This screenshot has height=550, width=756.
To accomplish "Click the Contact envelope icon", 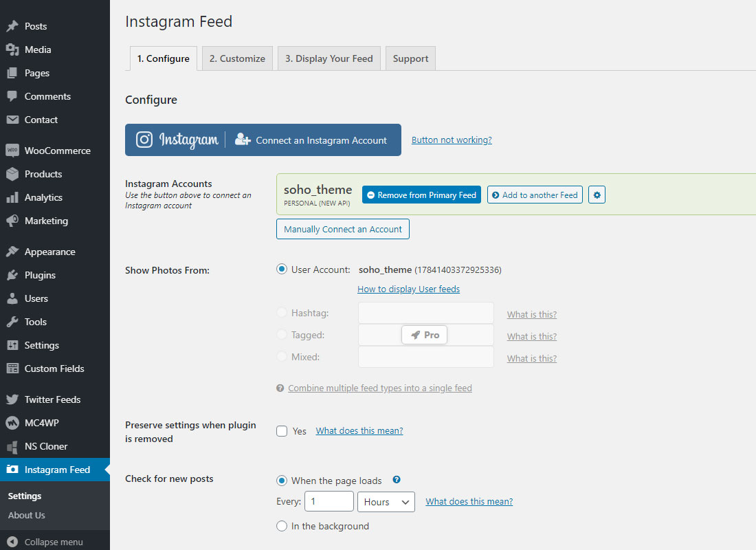I will pos(12,120).
